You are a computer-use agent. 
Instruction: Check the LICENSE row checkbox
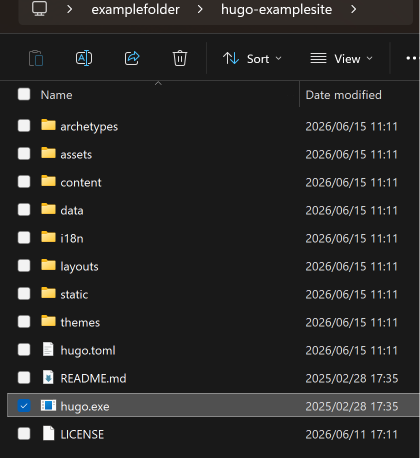(24, 434)
